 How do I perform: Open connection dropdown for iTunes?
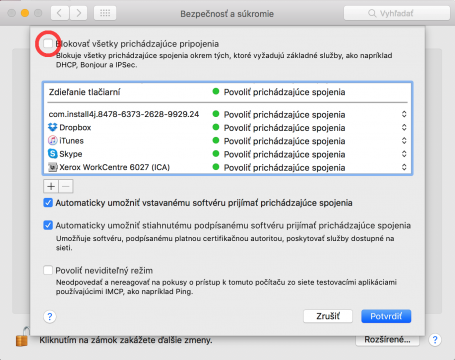click(404, 141)
